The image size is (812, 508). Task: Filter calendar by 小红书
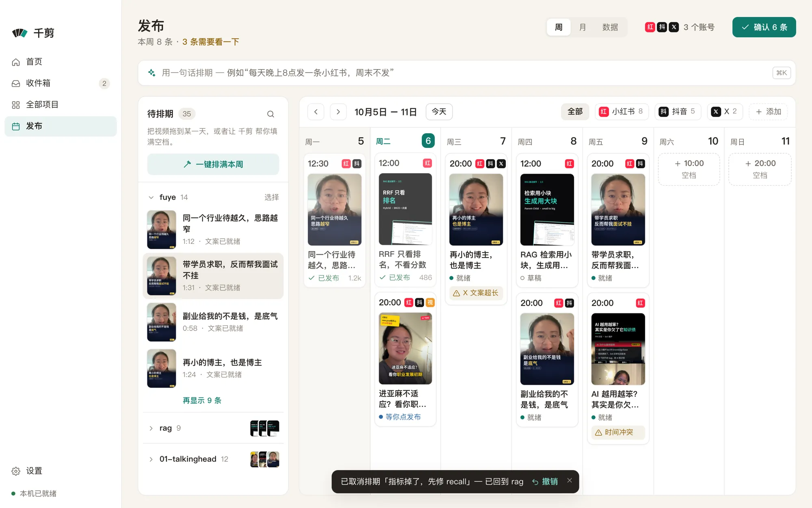(x=622, y=112)
